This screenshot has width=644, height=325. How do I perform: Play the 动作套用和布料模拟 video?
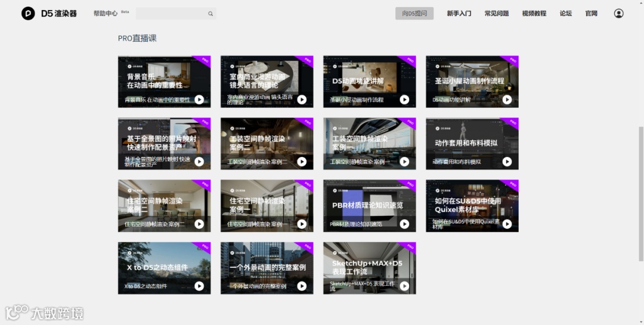pos(507,162)
